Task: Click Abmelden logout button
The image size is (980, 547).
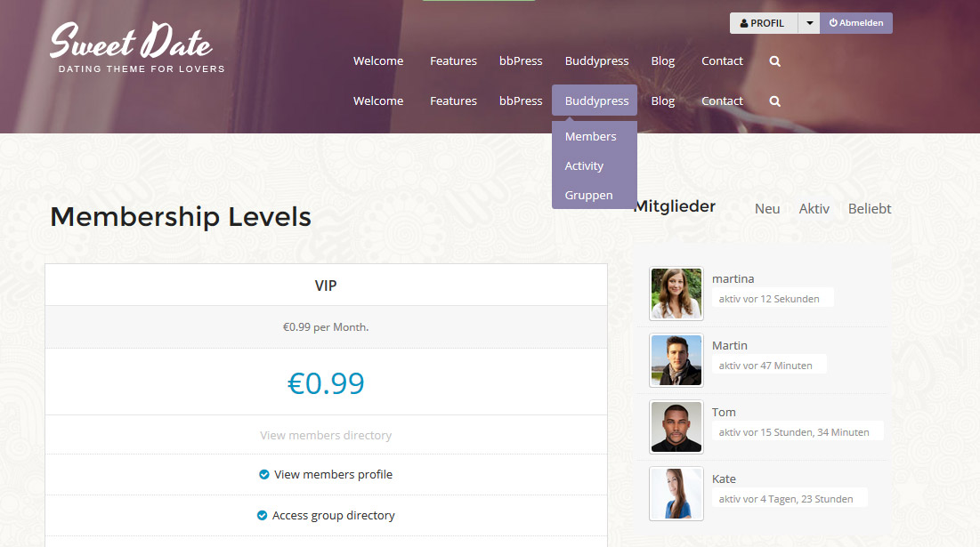Action: pos(856,23)
